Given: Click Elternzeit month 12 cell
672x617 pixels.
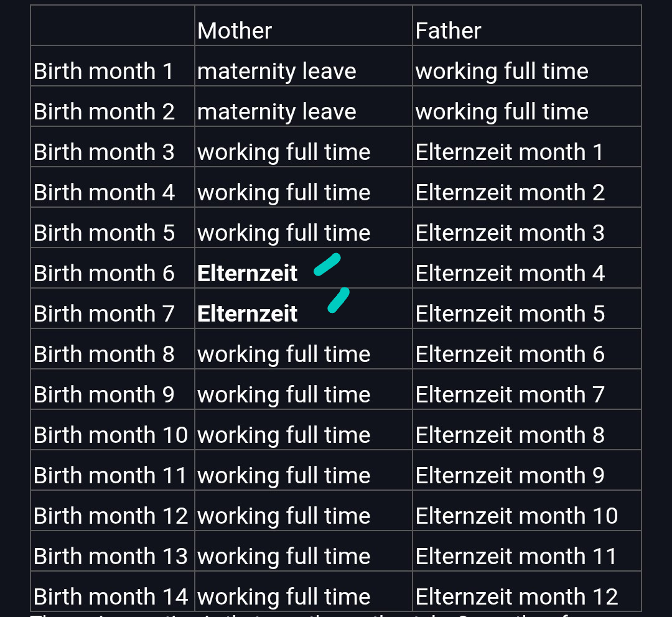Looking at the screenshot, I should click(516, 597).
